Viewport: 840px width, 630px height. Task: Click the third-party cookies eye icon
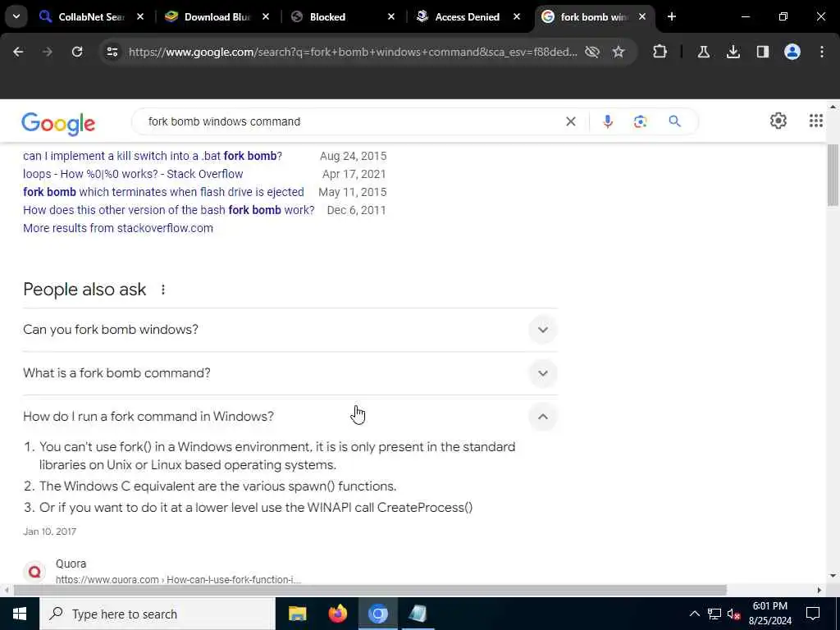(592, 52)
